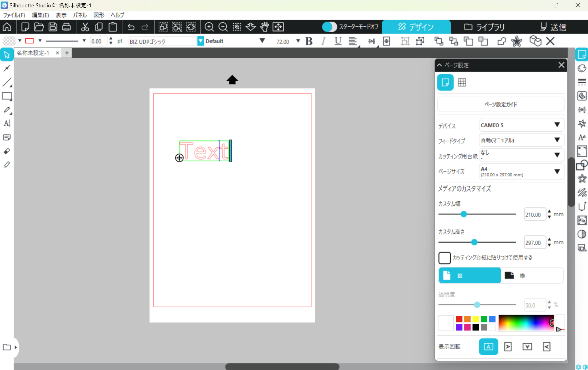The image size is (588, 370).
Task: Copy the selection
Action: (99, 27)
